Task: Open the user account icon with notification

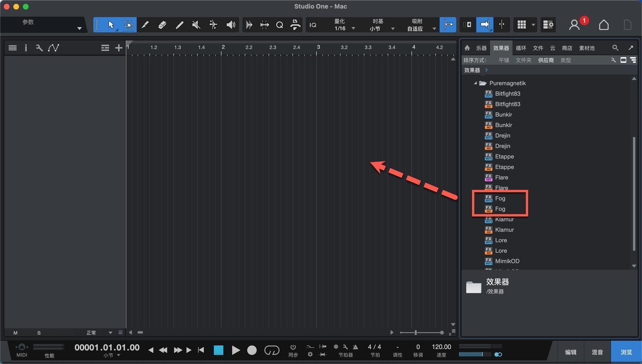Action: pyautogui.click(x=574, y=25)
